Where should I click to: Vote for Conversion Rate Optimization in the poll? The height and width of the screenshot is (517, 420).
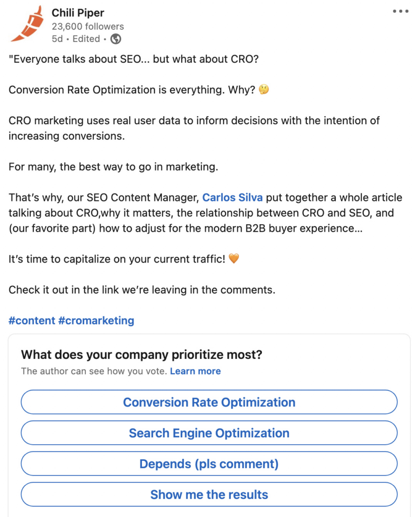209,402
